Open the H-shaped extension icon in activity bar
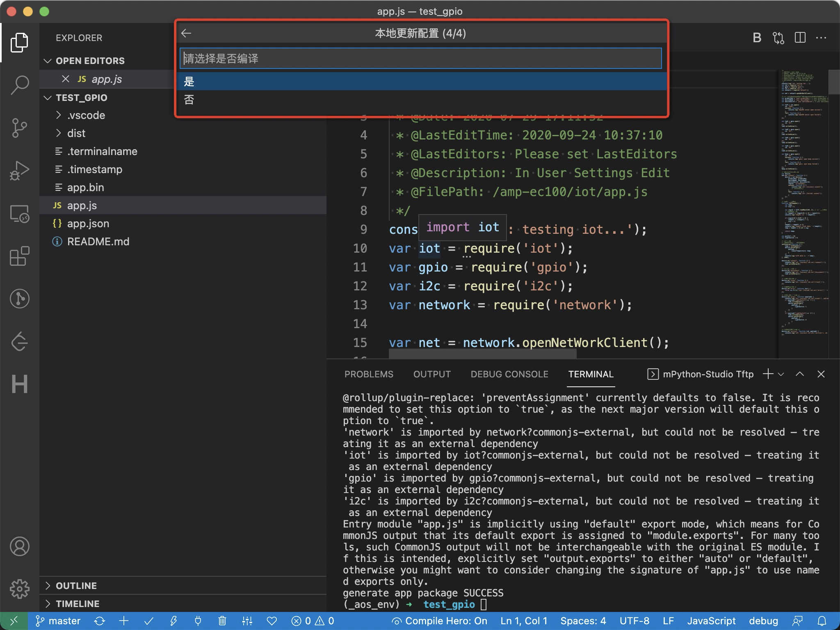 (19, 384)
